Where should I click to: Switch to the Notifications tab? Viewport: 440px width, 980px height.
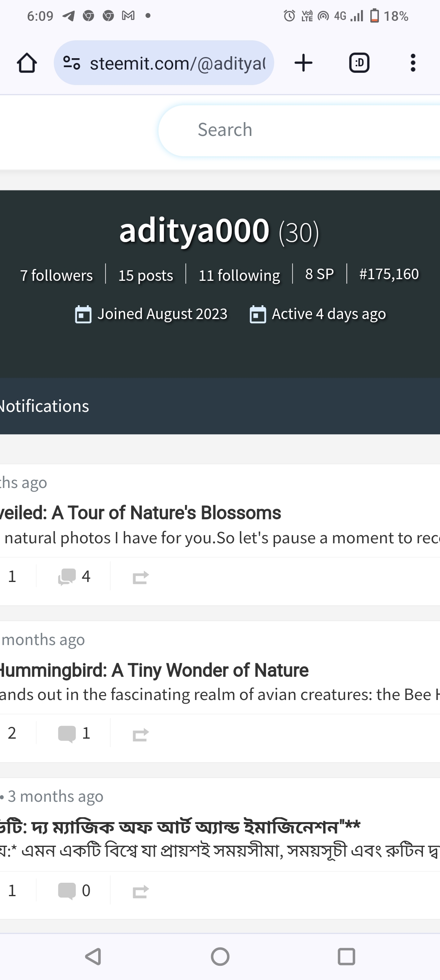[x=44, y=406]
